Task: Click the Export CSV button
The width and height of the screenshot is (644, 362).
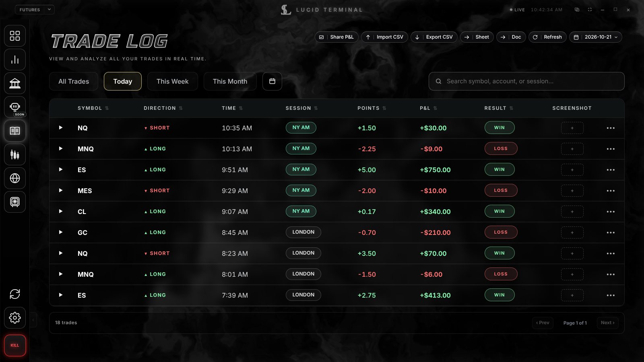Action: click(434, 37)
